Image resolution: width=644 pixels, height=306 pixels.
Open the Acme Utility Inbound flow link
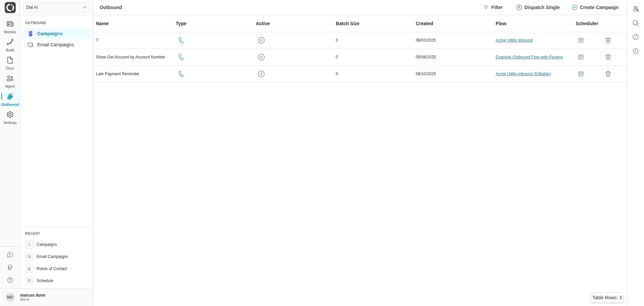514,40
